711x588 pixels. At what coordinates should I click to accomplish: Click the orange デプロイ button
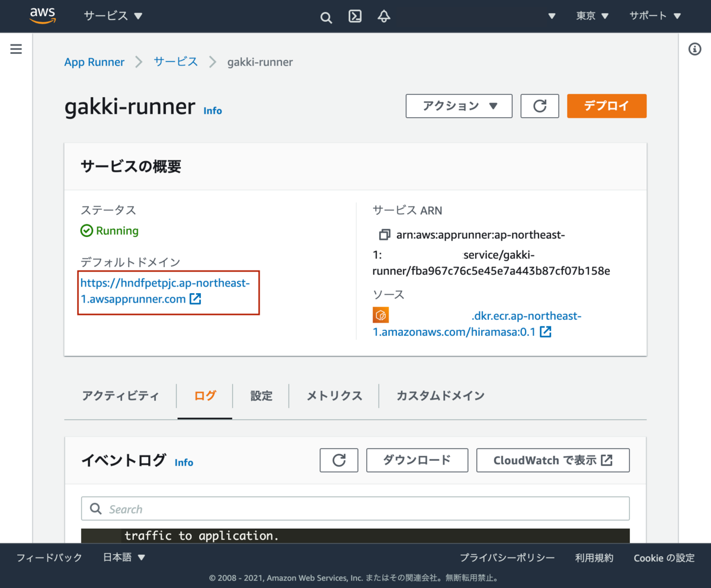[x=607, y=106]
